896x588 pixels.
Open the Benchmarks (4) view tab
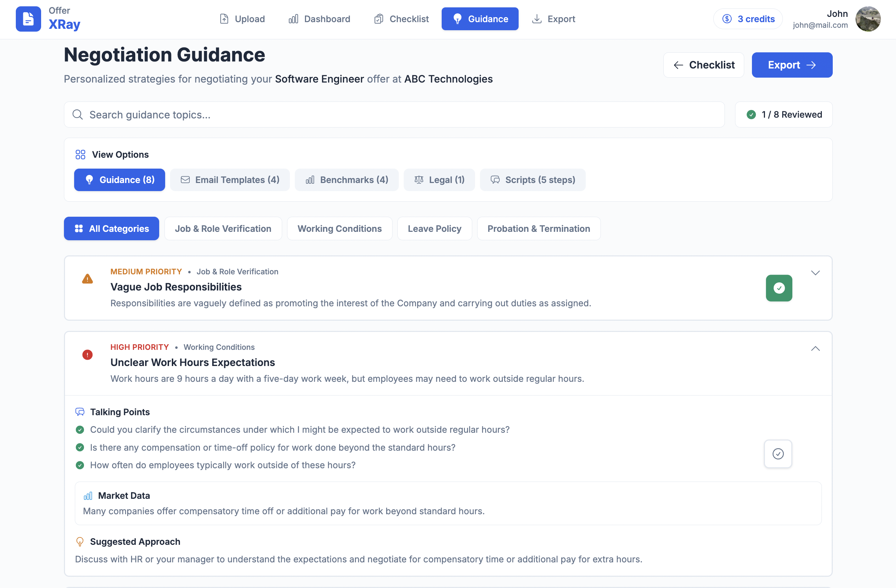[x=346, y=180]
